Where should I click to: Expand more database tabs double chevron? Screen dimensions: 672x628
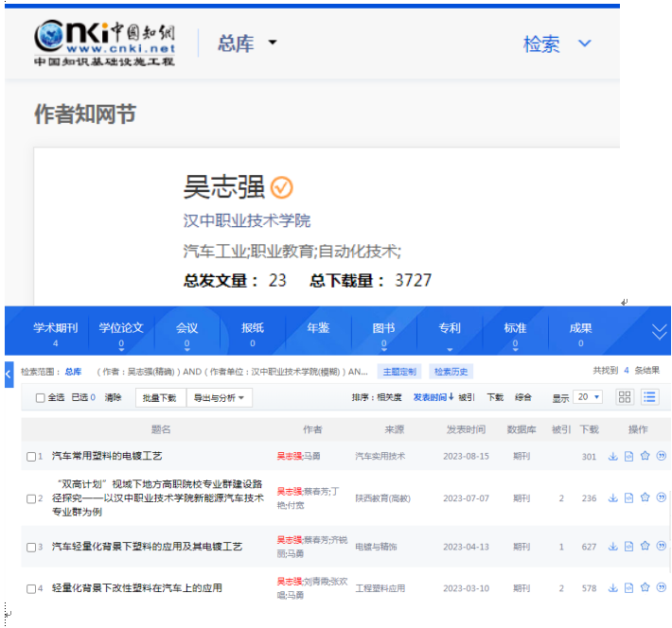click(x=659, y=332)
